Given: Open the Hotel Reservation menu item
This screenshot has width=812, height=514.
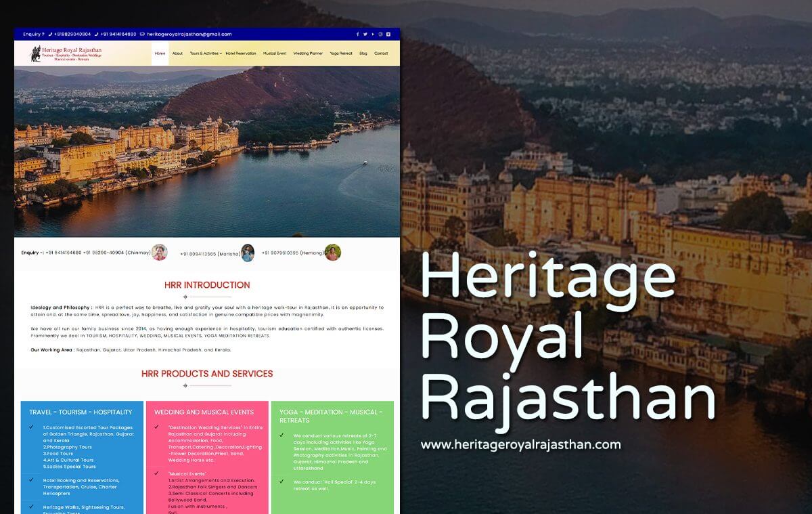Looking at the screenshot, I should [x=241, y=53].
